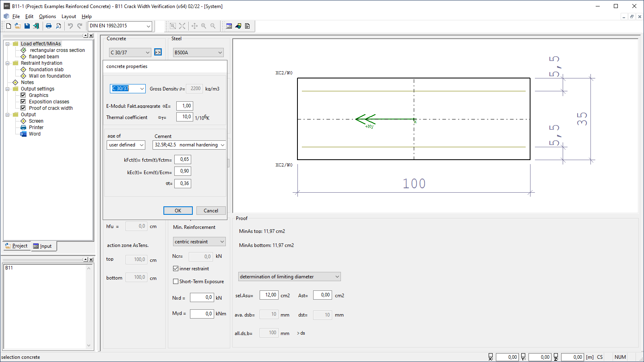This screenshot has width=644, height=362.
Task: Cancel the concrete properties dialog
Action: coord(211,211)
